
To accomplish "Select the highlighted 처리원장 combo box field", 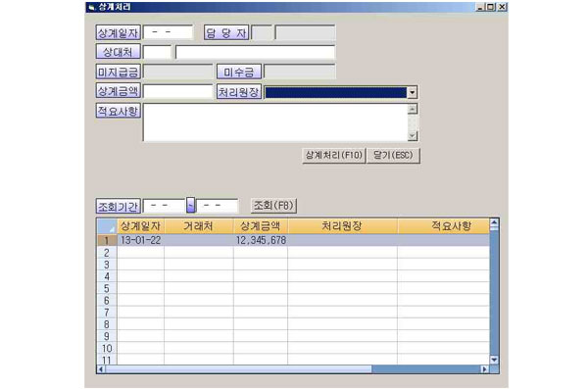I will (x=336, y=92).
